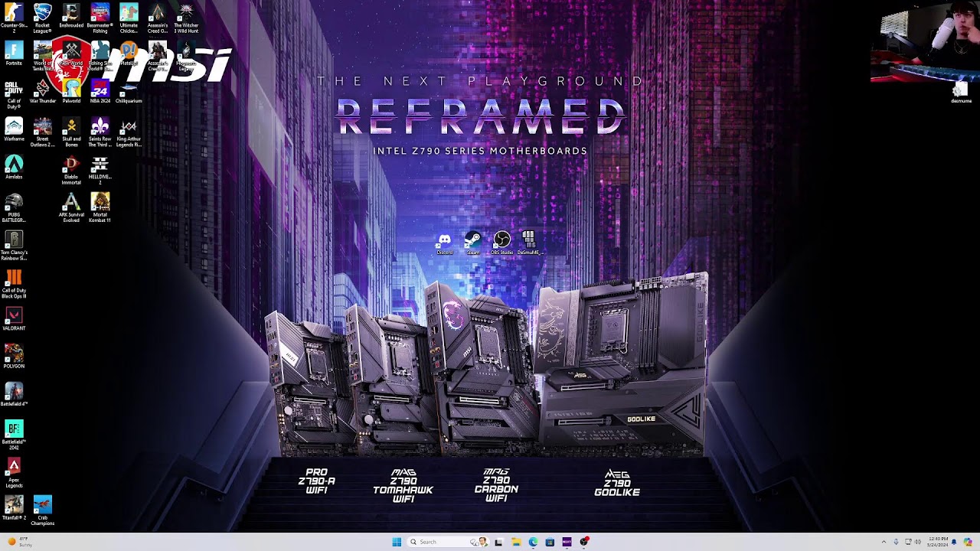Select the Call of Duty desktop icon
Image resolution: width=980 pixels, height=551 pixels.
[x=14, y=95]
